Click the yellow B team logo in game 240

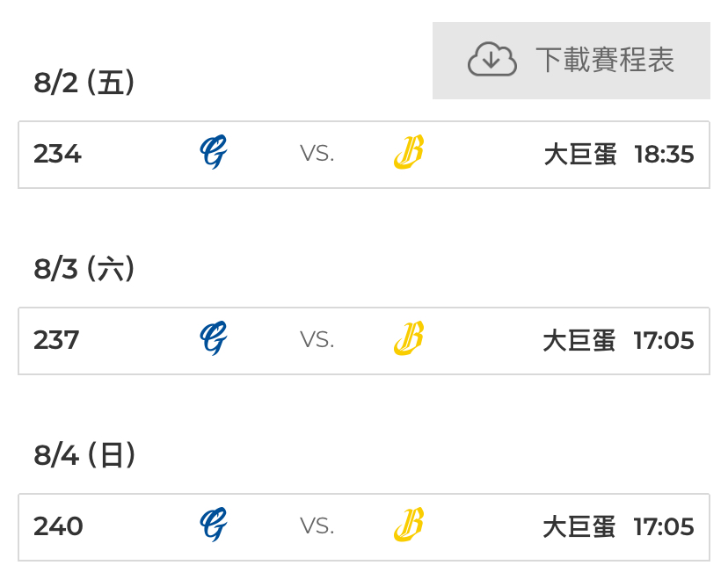[408, 525]
